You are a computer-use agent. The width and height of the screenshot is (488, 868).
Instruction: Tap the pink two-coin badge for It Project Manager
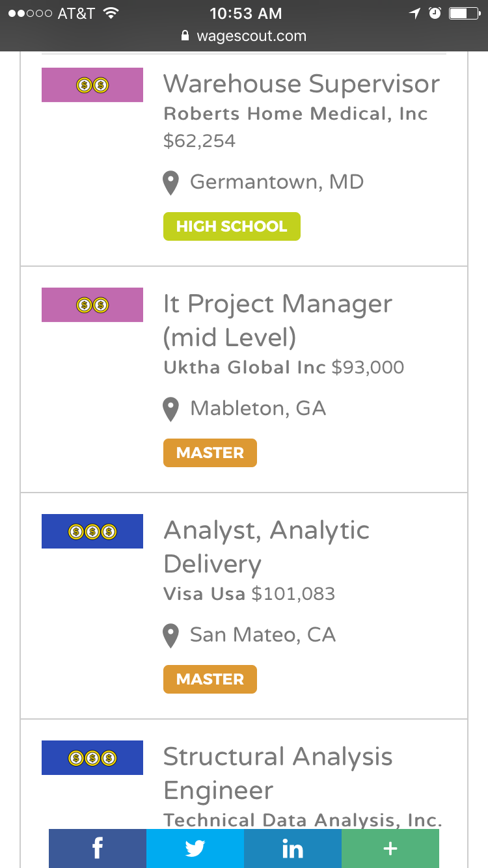click(92, 305)
